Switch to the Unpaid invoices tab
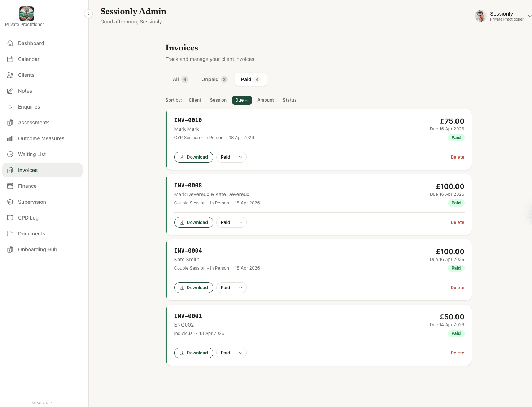The width and height of the screenshot is (532, 407). pos(214,79)
